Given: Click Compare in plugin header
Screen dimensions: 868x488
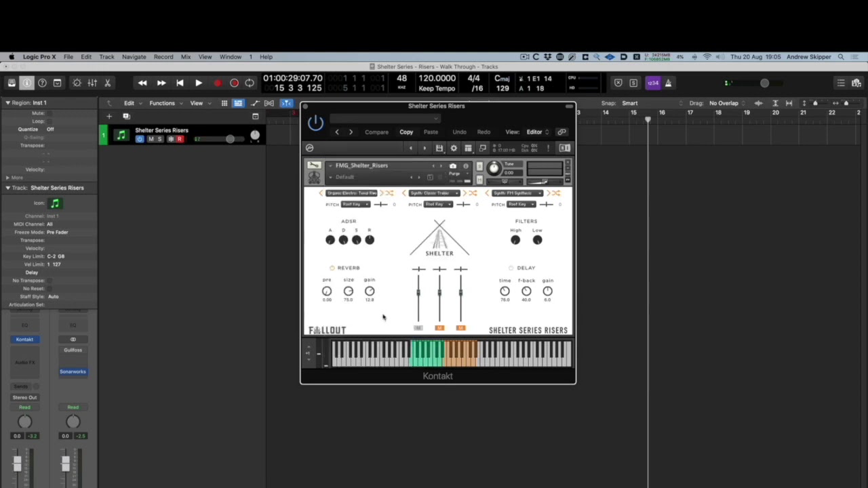Looking at the screenshot, I should [x=376, y=132].
